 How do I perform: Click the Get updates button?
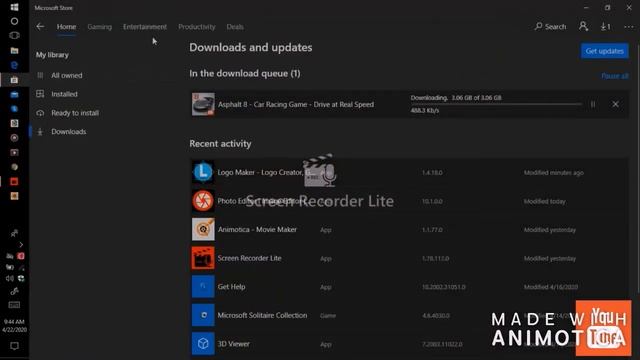coord(604,51)
